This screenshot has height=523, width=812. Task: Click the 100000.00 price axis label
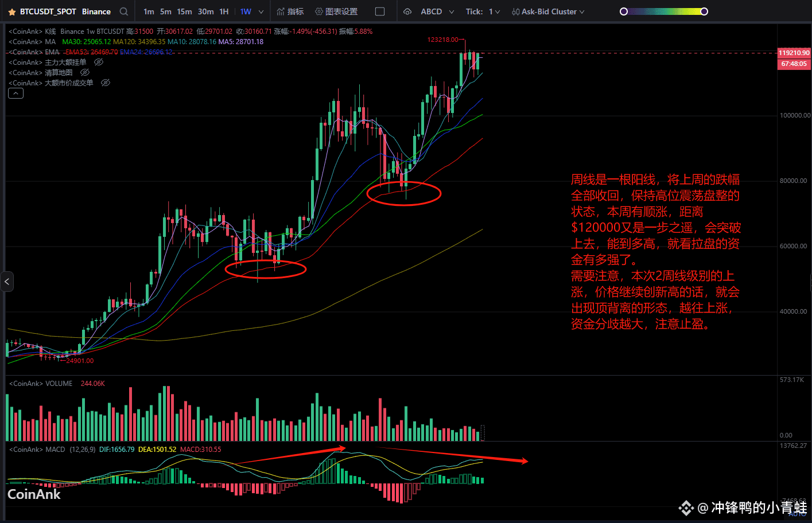click(x=795, y=115)
